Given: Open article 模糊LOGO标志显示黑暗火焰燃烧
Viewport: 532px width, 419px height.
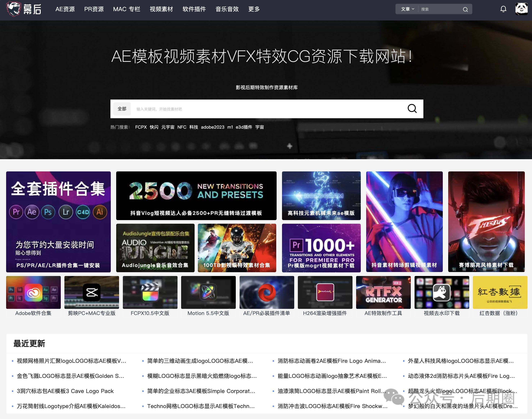Looking at the screenshot, I should (x=202, y=376).
